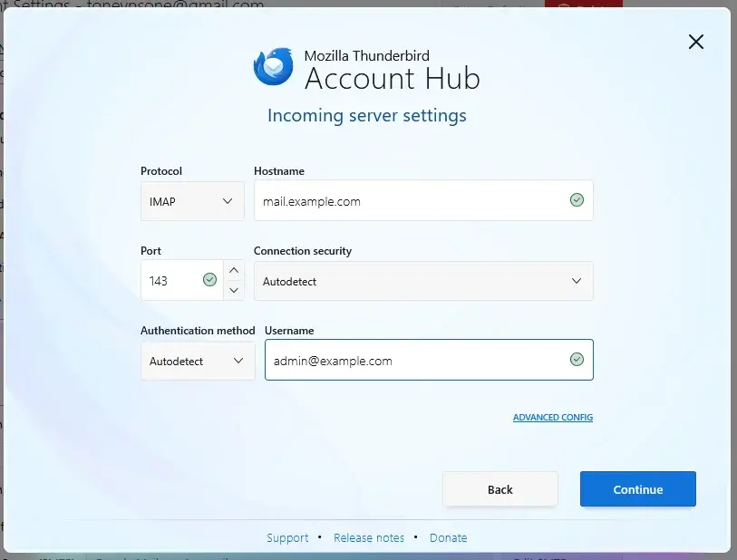Open the Authentication method dropdown
The width and height of the screenshot is (737, 560).
197,361
